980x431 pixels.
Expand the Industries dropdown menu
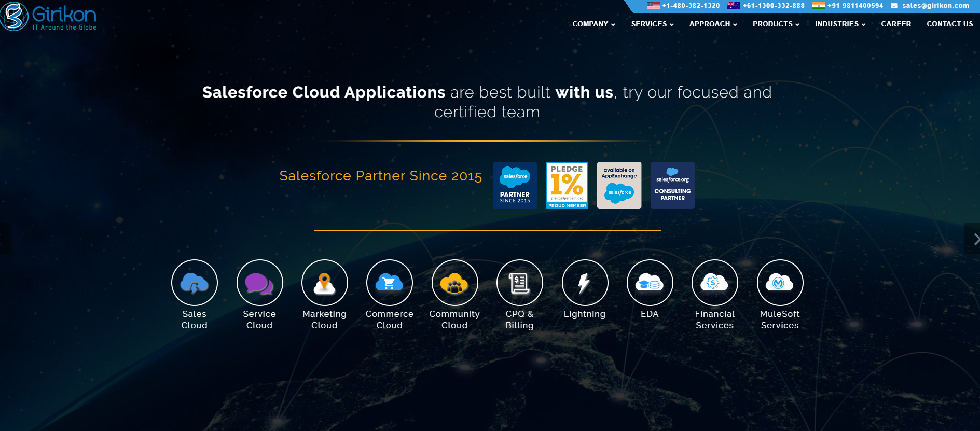840,24
